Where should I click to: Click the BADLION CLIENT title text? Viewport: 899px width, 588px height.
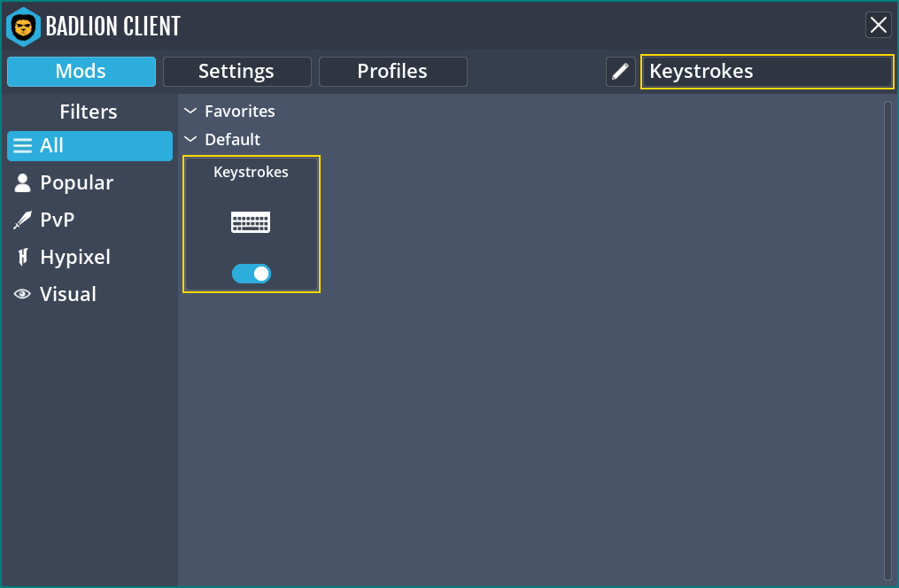coord(113,27)
